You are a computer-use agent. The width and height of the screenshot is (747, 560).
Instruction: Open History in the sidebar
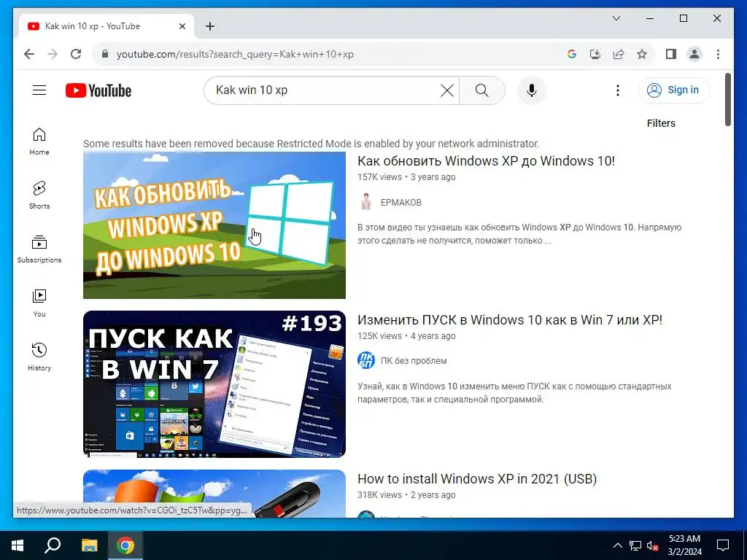coord(39,357)
